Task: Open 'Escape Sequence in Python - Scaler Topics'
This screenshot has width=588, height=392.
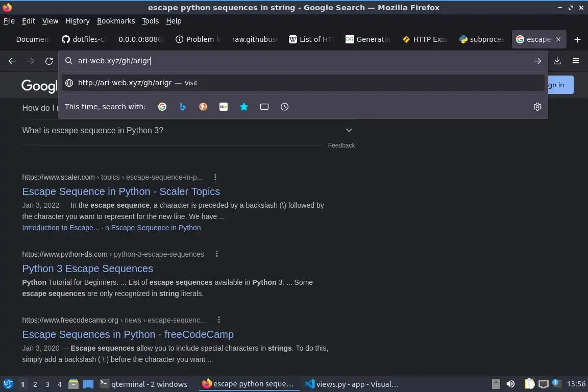Action: click(121, 192)
